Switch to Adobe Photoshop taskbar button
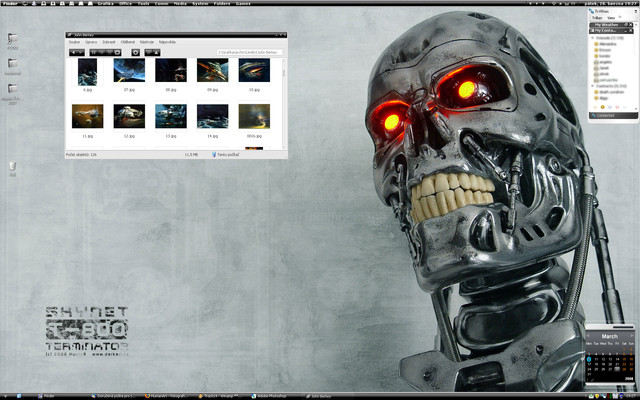 coord(269,396)
